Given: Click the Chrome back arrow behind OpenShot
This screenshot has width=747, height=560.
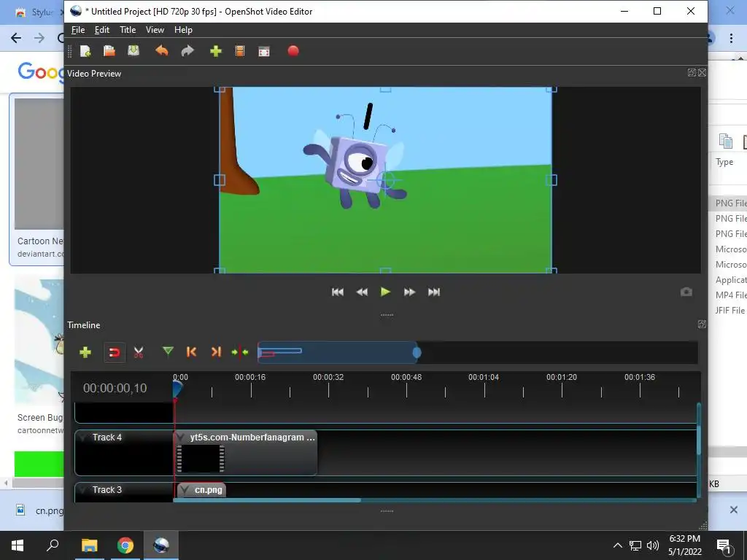Looking at the screenshot, I should tap(16, 38).
